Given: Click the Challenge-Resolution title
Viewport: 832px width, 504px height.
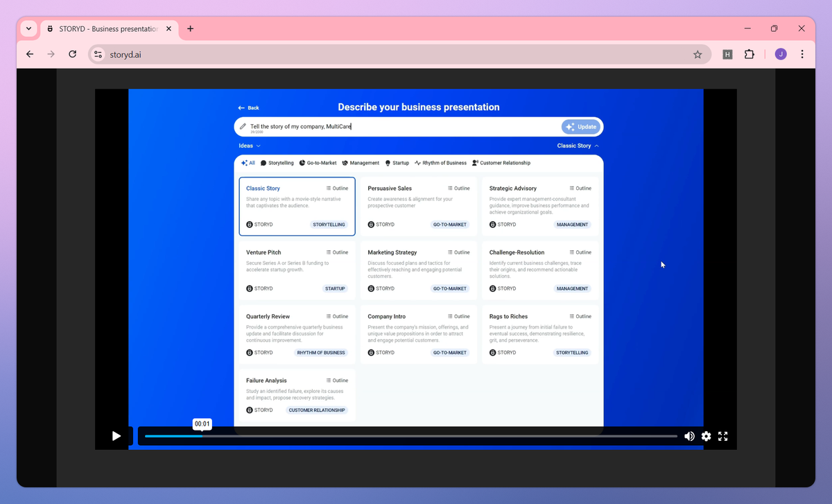Looking at the screenshot, I should (517, 252).
